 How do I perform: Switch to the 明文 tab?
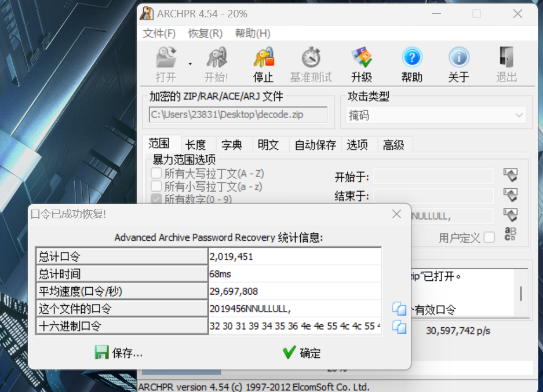268,145
